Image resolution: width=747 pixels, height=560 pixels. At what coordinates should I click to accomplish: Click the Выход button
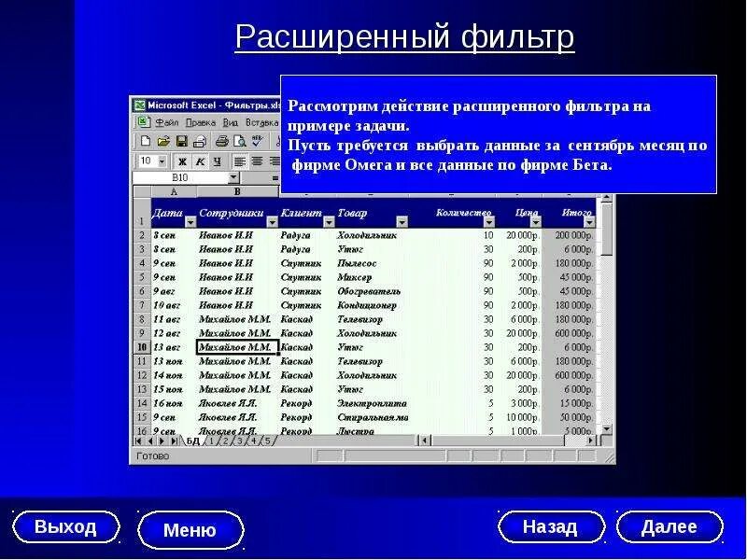(x=65, y=527)
